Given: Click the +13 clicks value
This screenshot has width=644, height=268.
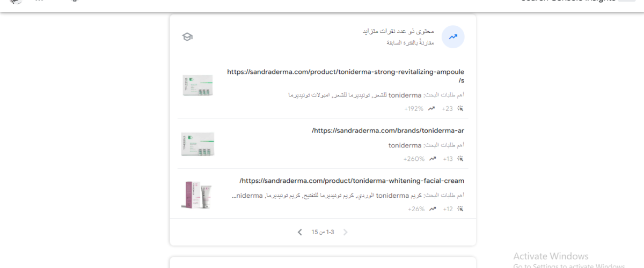Looking at the screenshot, I should pos(448,159).
